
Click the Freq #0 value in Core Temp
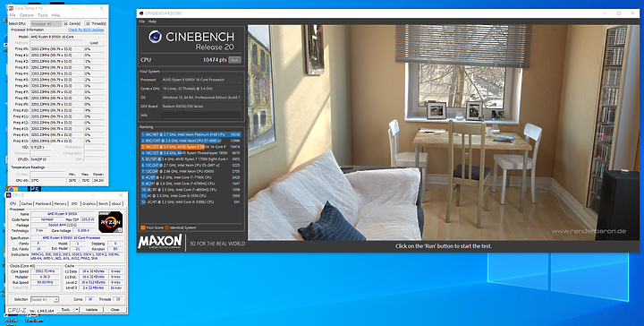click(55, 49)
